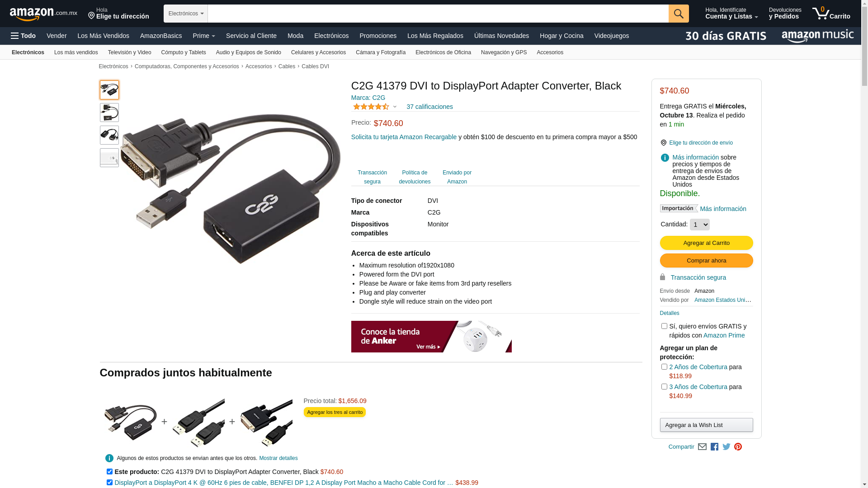
Task: Expand the star rating breakdown arrow
Action: [x=395, y=107]
